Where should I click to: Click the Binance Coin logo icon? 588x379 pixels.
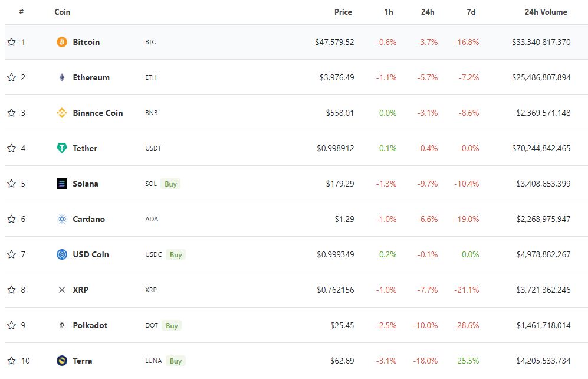[x=62, y=113]
